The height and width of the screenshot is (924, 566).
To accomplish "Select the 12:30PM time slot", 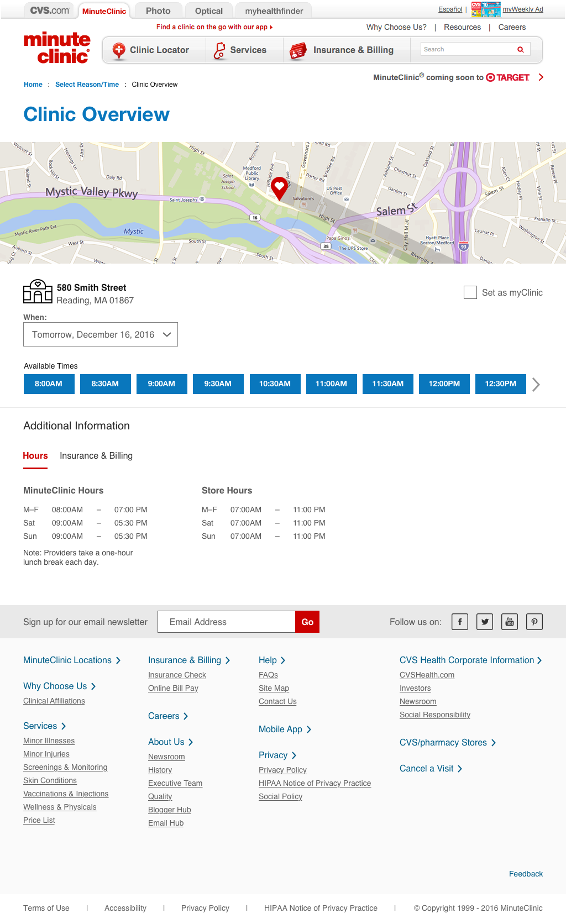I will 501,384.
